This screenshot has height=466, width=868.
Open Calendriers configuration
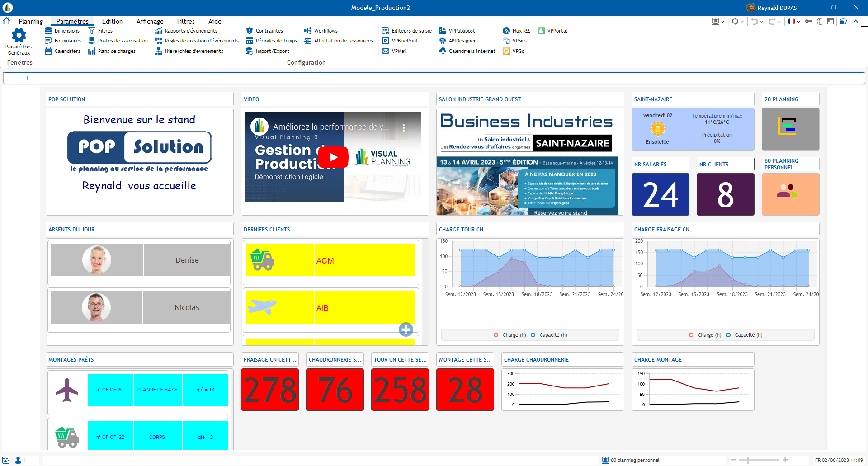pos(63,51)
